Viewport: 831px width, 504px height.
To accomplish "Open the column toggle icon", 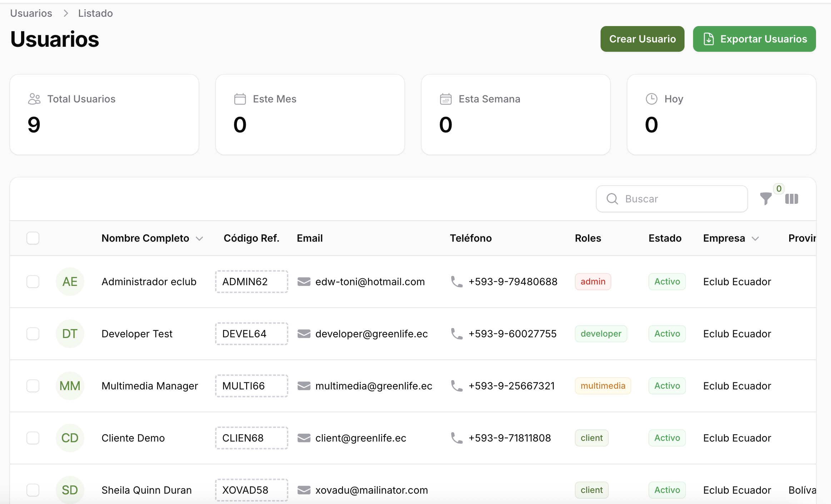I will (x=791, y=199).
